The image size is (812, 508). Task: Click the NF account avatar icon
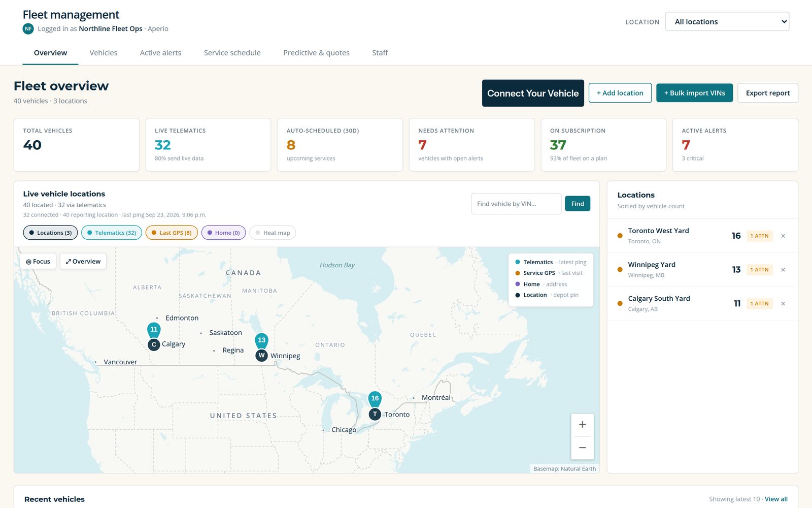(x=28, y=28)
